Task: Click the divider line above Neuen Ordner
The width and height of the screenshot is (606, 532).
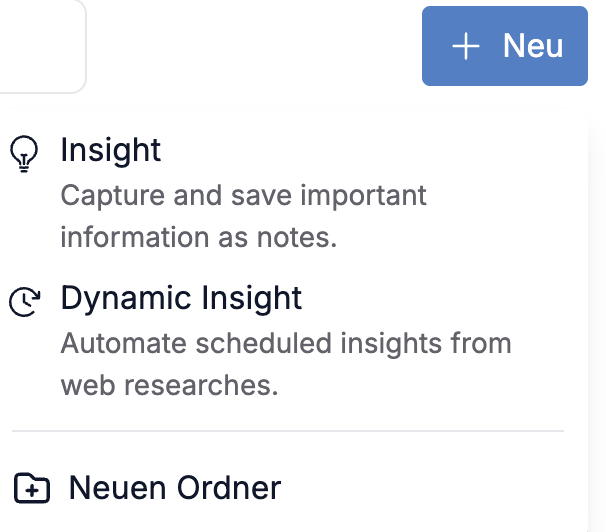Action: [x=288, y=430]
